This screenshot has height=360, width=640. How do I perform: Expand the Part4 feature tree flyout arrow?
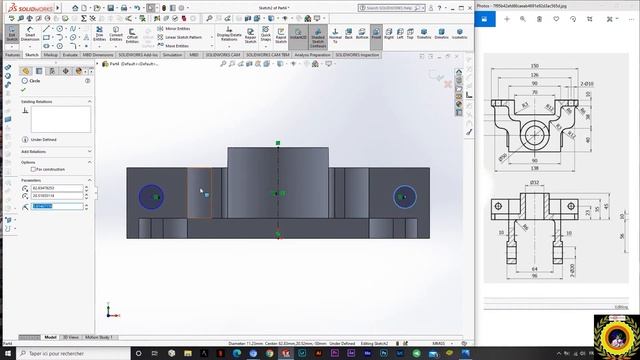[98, 64]
